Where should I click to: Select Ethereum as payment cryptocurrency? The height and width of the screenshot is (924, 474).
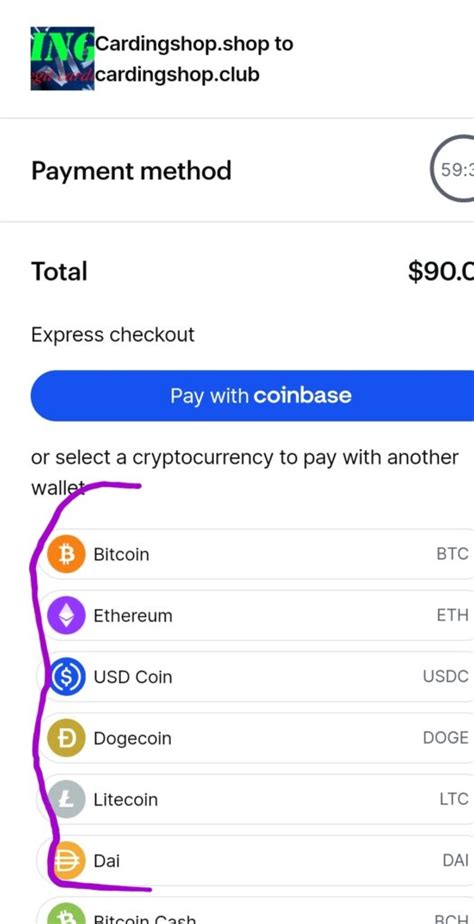click(256, 615)
